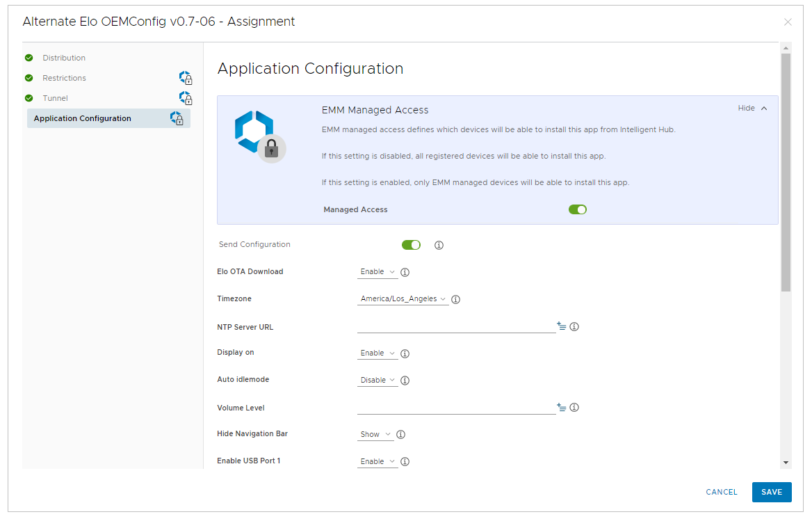
Task: Show info for Elo OTA Download
Action: click(x=405, y=272)
